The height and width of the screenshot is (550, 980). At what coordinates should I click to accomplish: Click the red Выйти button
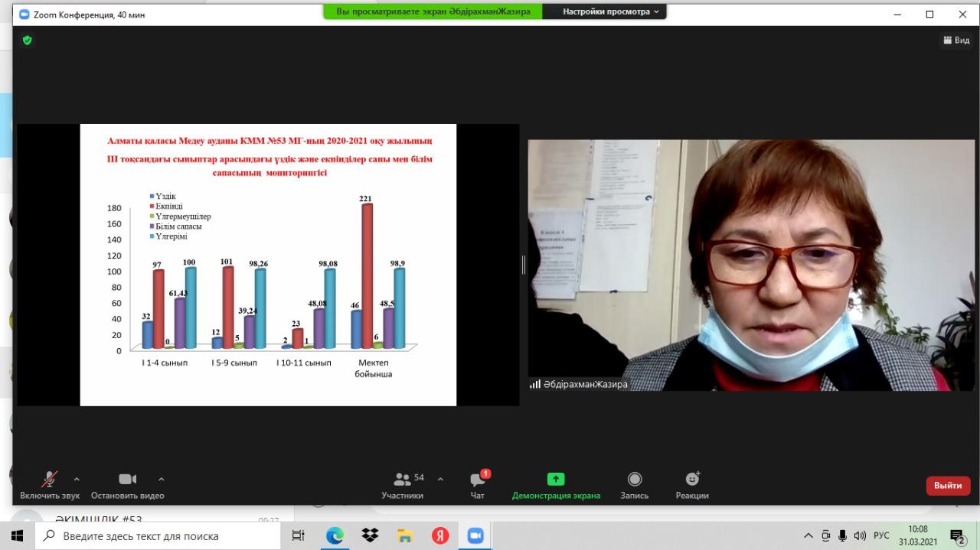pos(948,486)
